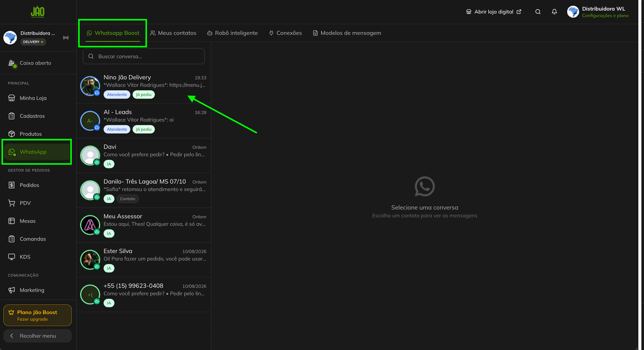644x350 pixels.
Task: Click the Marketing megaphone icon
Action: coord(12,290)
